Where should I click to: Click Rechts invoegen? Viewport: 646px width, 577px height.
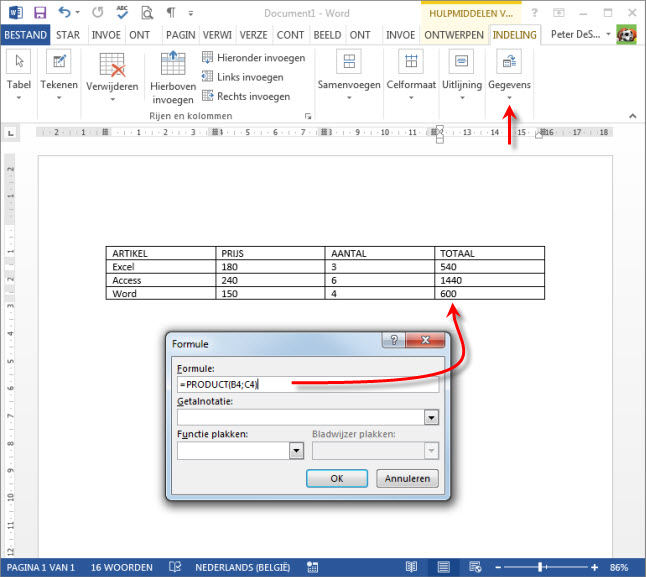pos(246,96)
